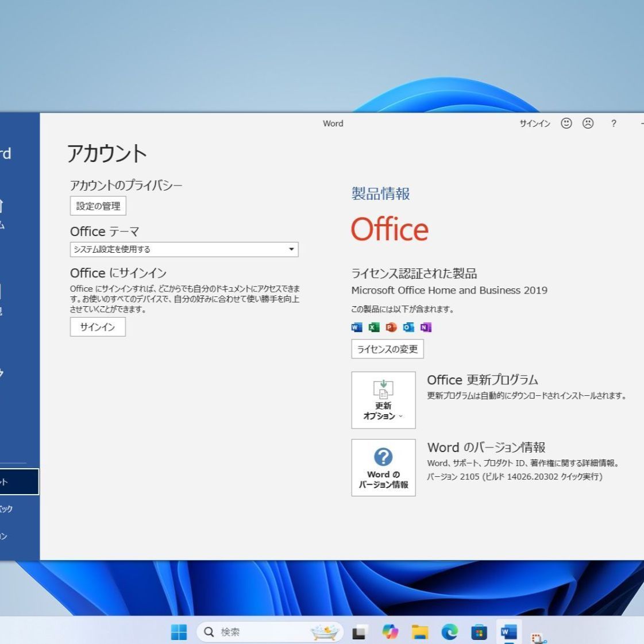The height and width of the screenshot is (644, 644).
Task: Click the Word app icon under licensed products
Action: click(357, 327)
